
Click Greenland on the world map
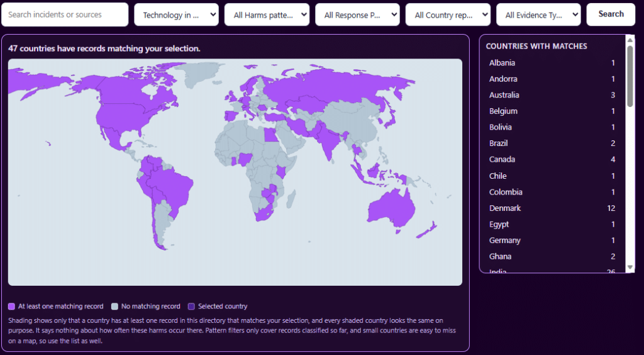pos(201,74)
